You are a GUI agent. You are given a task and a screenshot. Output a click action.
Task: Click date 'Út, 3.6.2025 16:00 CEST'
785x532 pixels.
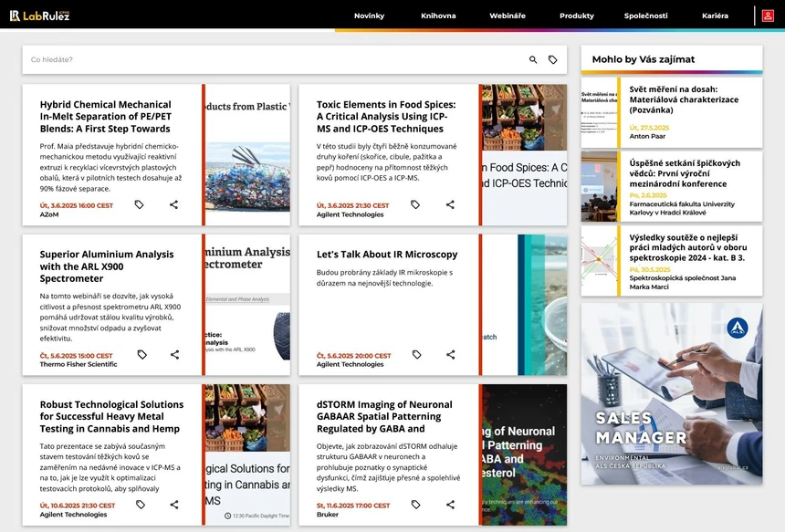77,205
